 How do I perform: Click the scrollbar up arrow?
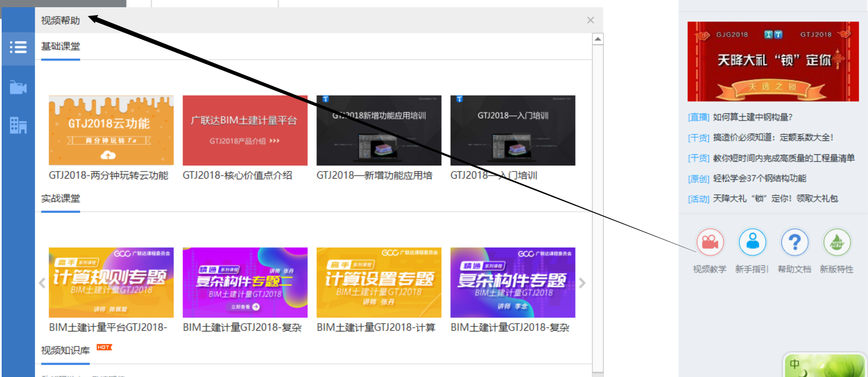coord(598,39)
